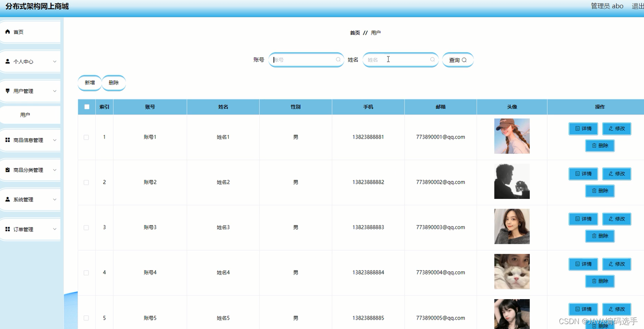Click the 退出 logout link

[x=638, y=6]
